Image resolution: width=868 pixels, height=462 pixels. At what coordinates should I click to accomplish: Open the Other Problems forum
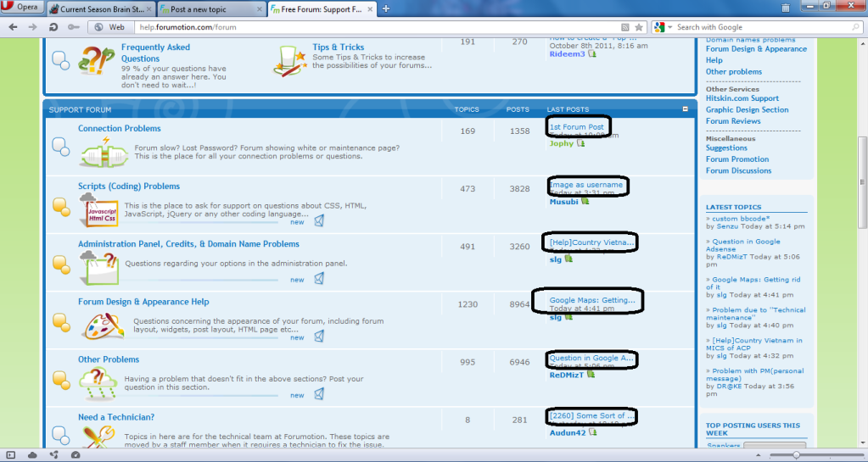(x=109, y=359)
